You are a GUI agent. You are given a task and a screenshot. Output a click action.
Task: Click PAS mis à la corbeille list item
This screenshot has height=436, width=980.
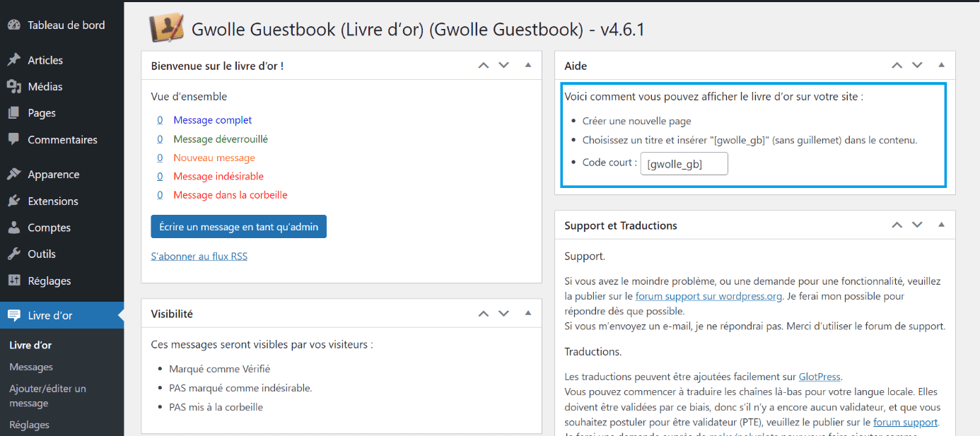[x=216, y=407]
